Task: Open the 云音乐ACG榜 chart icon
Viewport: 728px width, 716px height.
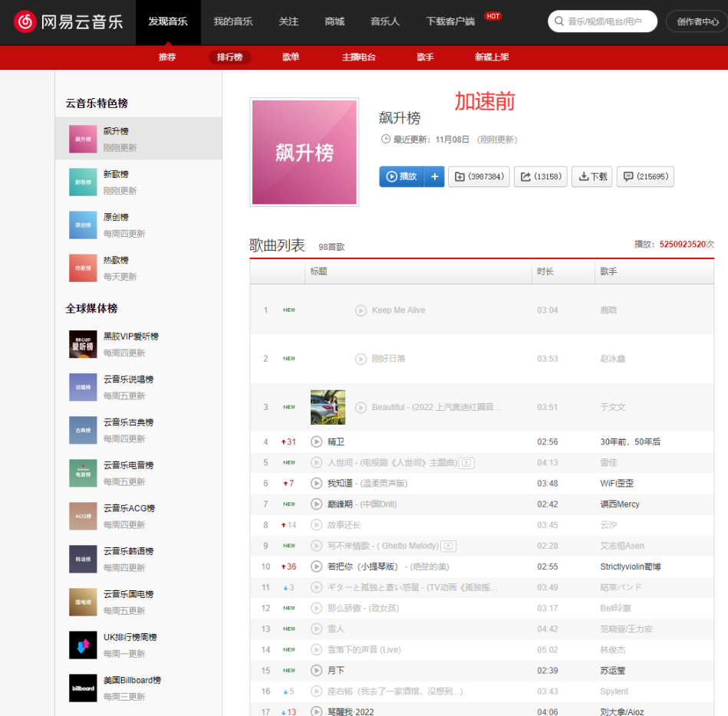Action: (83, 516)
